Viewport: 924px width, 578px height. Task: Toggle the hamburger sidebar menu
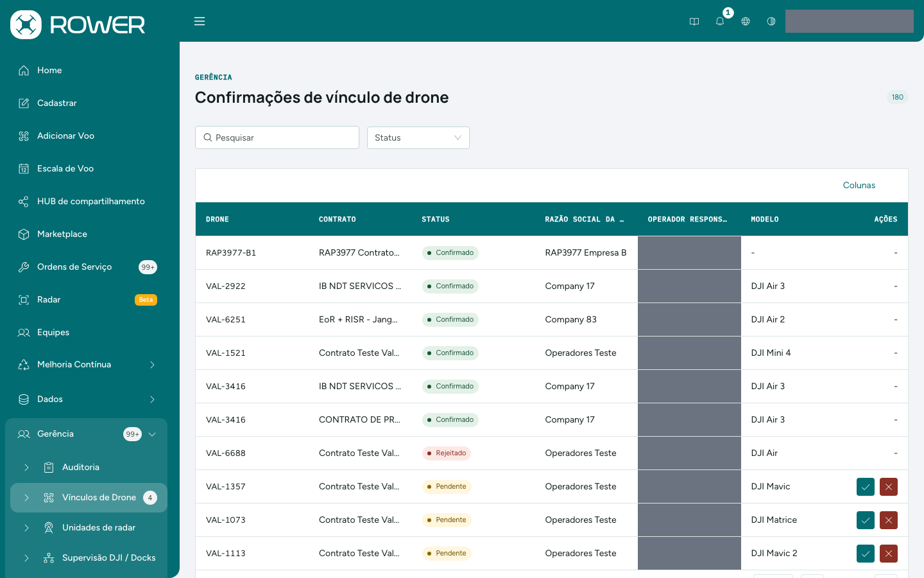pos(200,21)
